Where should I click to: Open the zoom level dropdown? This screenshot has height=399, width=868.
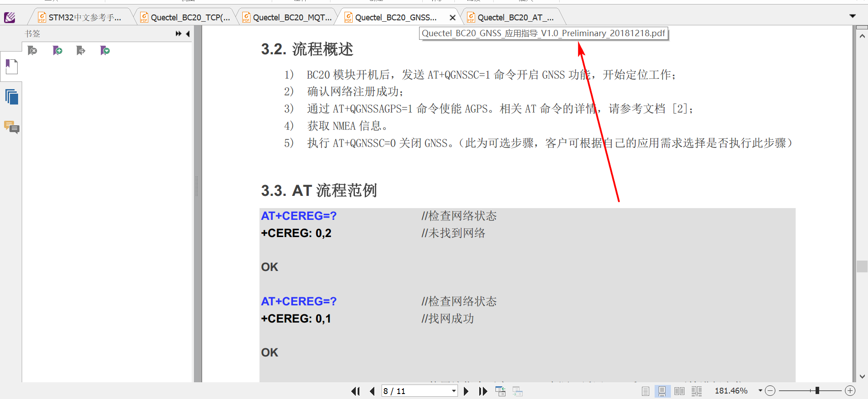point(760,391)
